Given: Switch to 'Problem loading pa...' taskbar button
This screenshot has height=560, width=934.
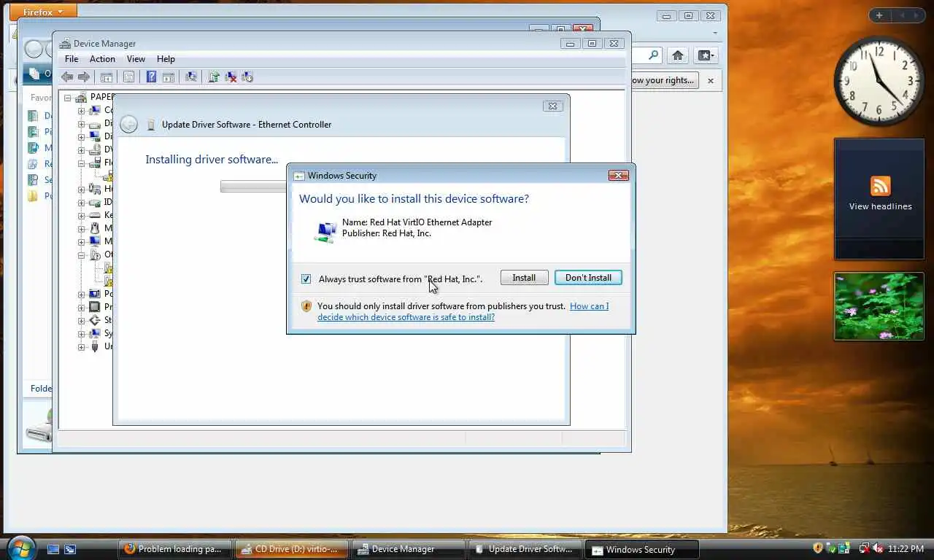Looking at the screenshot, I should pyautogui.click(x=175, y=549).
